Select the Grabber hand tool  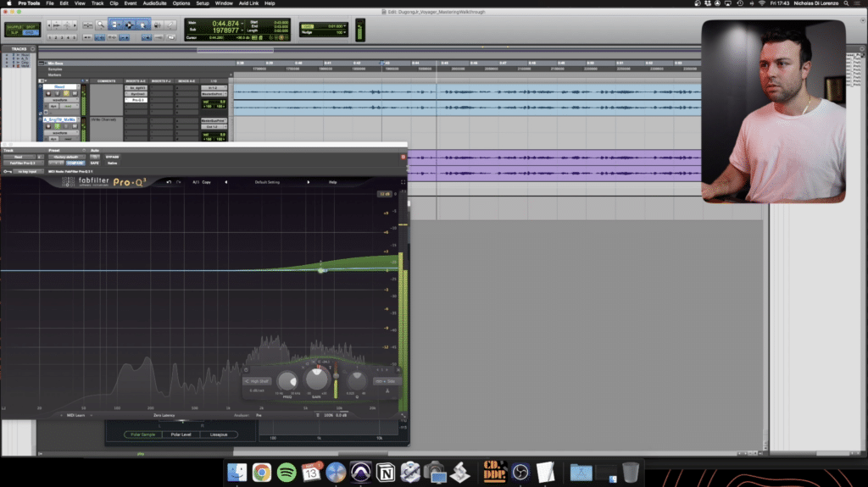142,25
